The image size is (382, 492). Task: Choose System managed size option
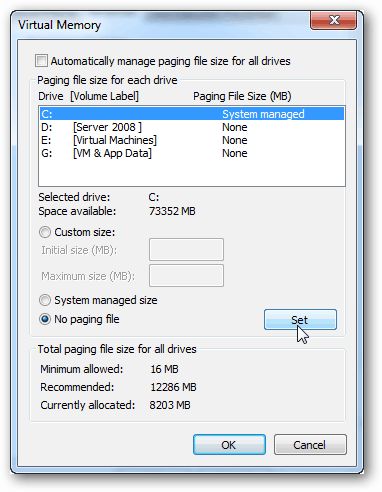point(45,300)
